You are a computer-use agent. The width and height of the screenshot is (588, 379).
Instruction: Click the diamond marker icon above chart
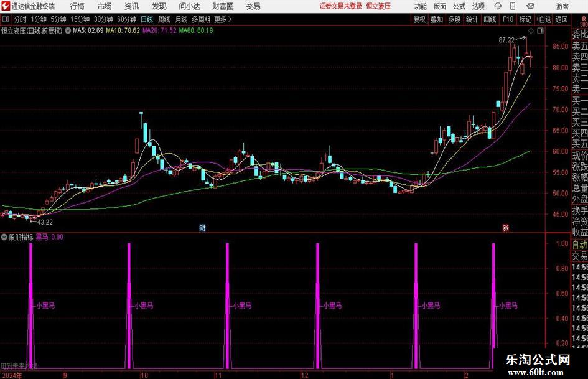click(531, 31)
